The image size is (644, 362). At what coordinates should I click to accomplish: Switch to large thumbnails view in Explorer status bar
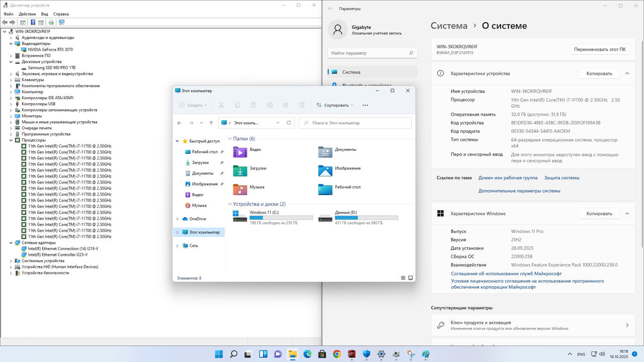[411, 278]
